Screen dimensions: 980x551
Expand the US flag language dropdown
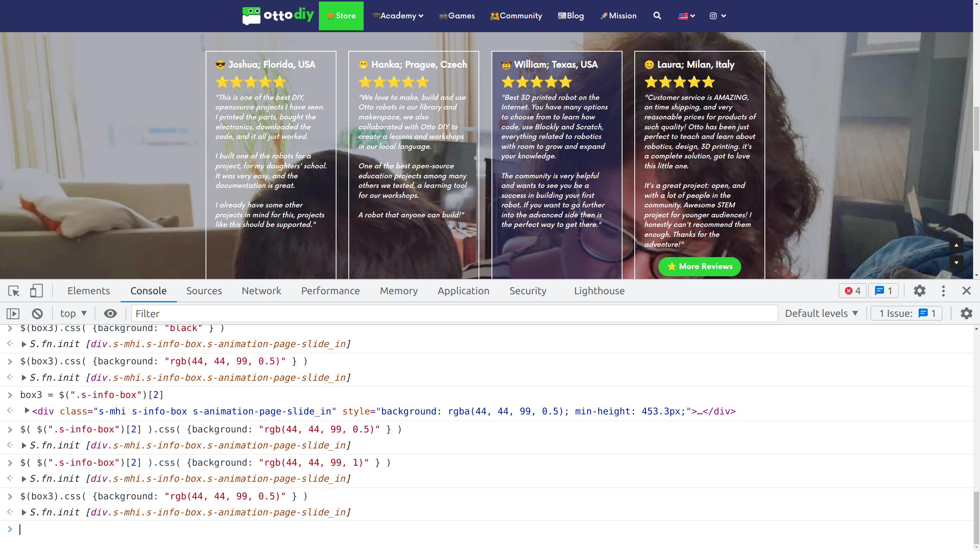(x=686, y=16)
